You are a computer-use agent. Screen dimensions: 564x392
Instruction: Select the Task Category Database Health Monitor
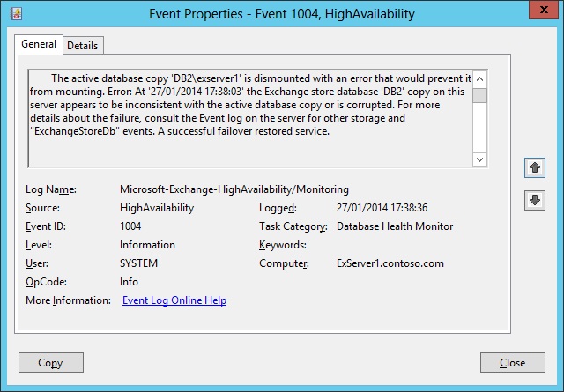(x=395, y=226)
